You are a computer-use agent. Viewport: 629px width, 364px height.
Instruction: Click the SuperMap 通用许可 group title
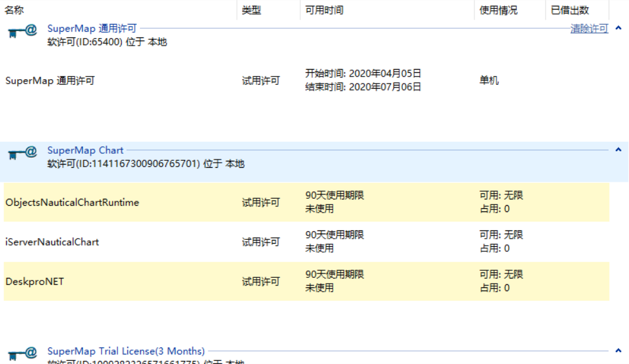pos(92,28)
